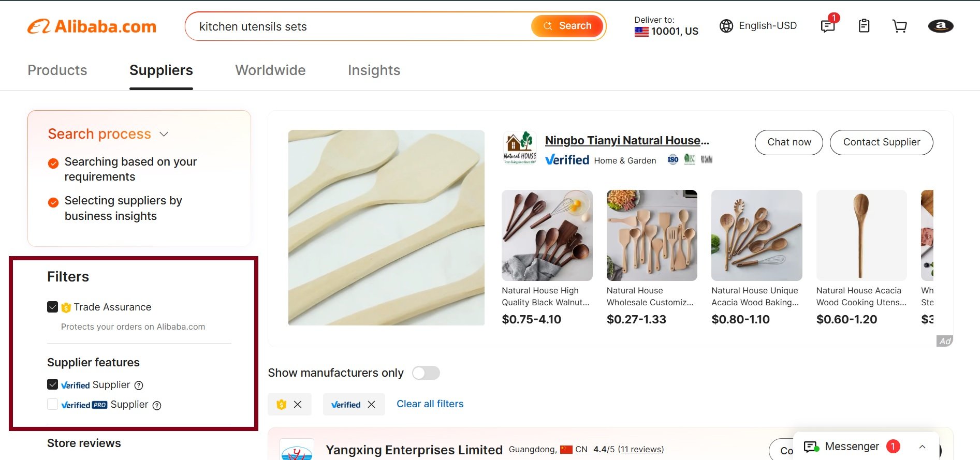Toggle Show manufacturers only switch
The height and width of the screenshot is (460, 980).
tap(426, 373)
